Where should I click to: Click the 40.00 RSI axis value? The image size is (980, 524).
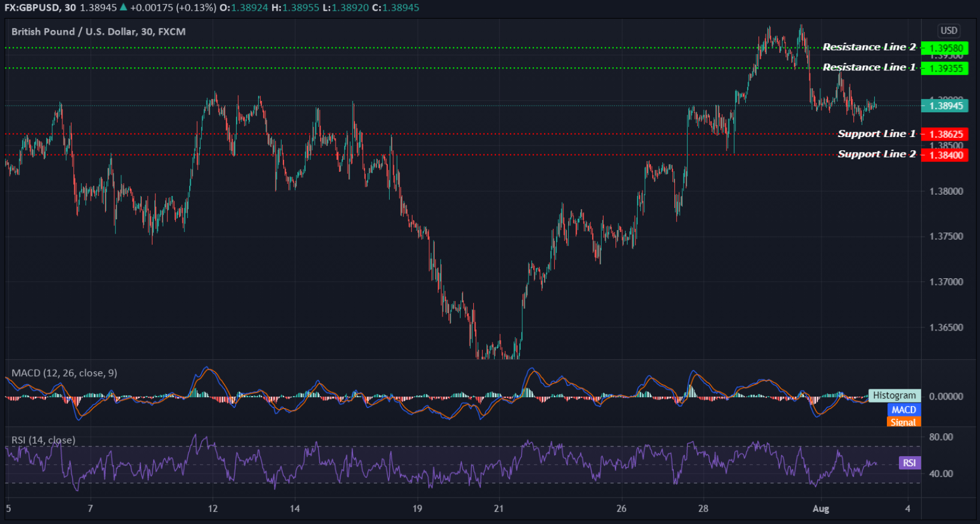click(x=941, y=474)
